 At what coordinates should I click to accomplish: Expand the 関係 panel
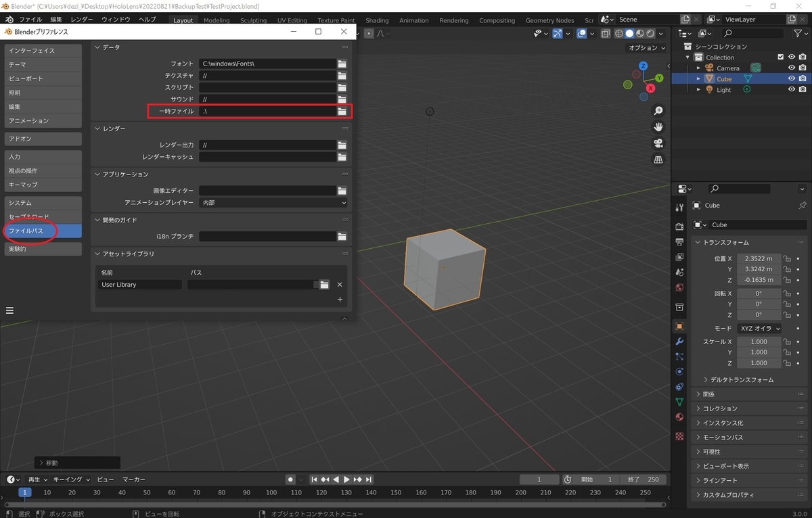coord(750,394)
